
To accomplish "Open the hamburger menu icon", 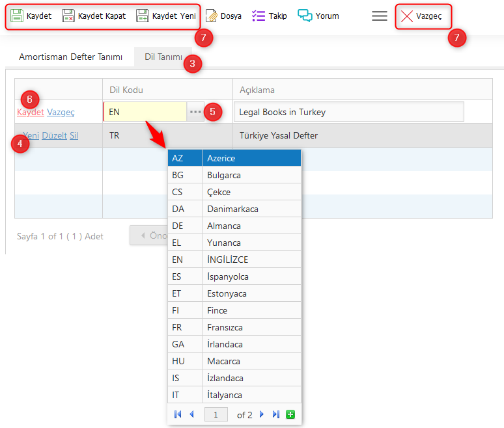I will point(380,16).
